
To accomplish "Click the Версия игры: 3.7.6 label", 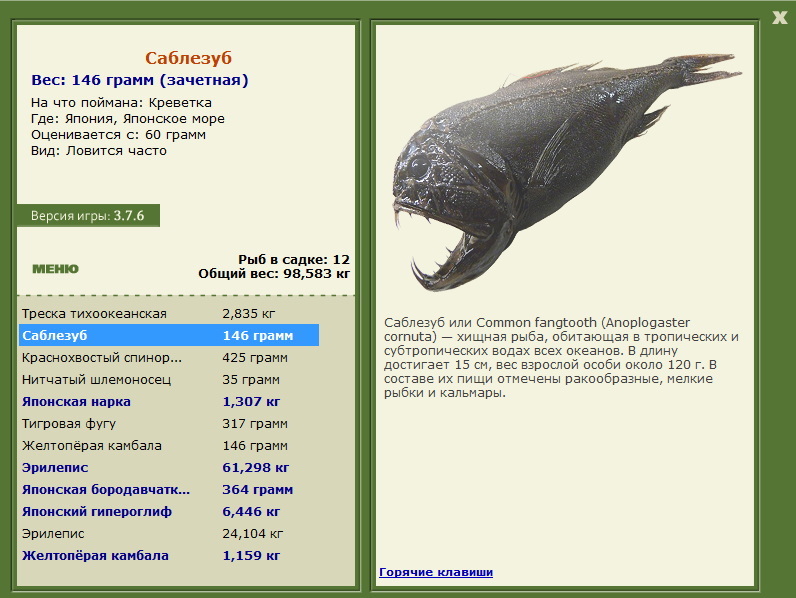I will 88,216.
